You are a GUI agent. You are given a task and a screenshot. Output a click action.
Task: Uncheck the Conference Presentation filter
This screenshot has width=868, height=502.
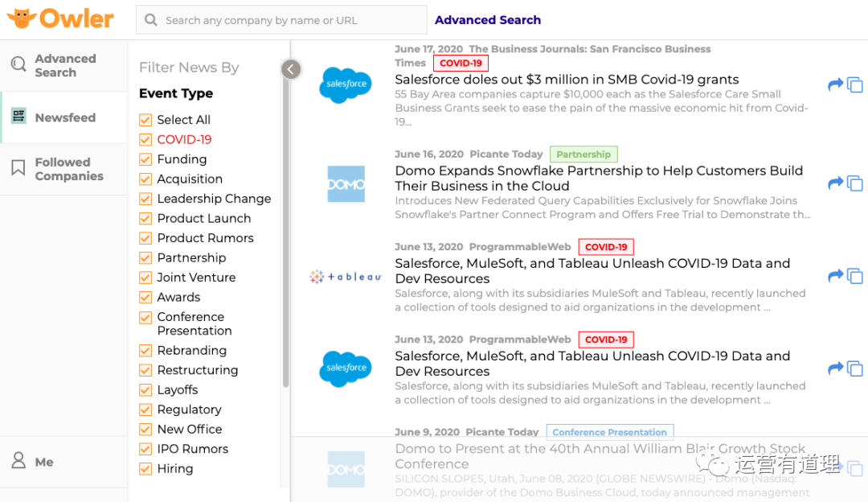pos(145,318)
